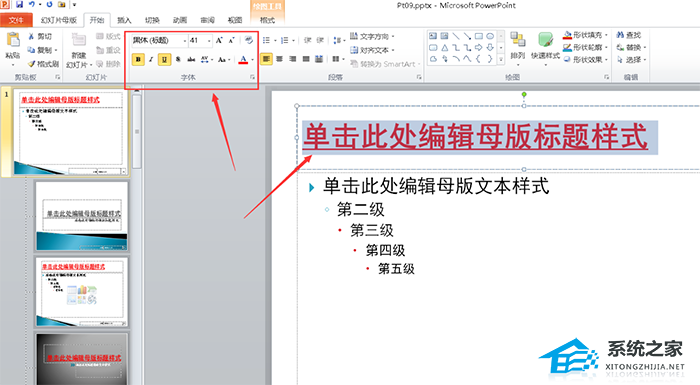Screen dimensions: 700x385
Task: Open the drawing tools Format (格式) tab
Action: click(267, 20)
